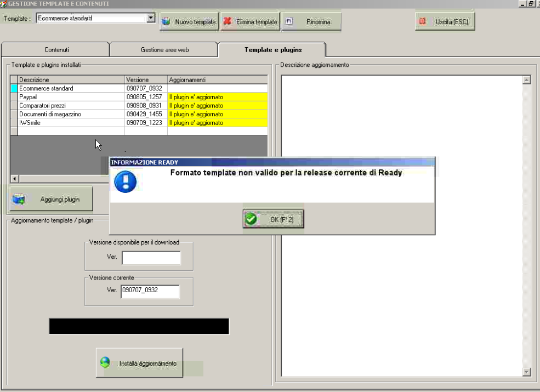Confirm dialog with OK (F12) button

pos(273,219)
